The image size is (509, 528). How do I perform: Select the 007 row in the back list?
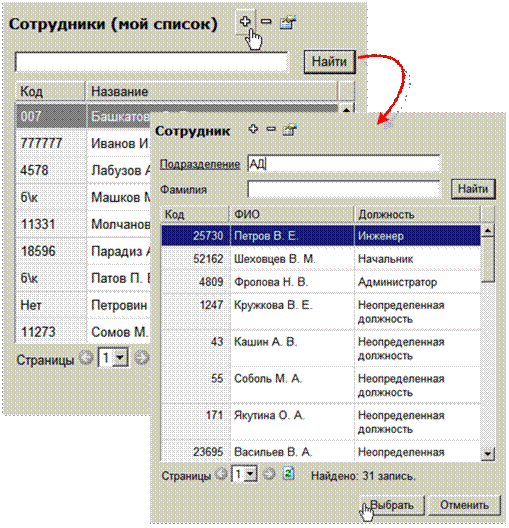[x=83, y=116]
